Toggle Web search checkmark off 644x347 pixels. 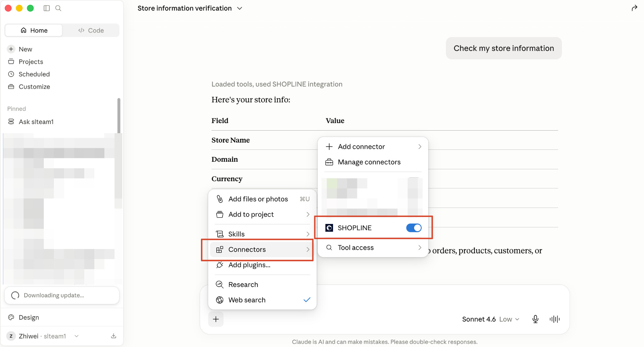307,300
